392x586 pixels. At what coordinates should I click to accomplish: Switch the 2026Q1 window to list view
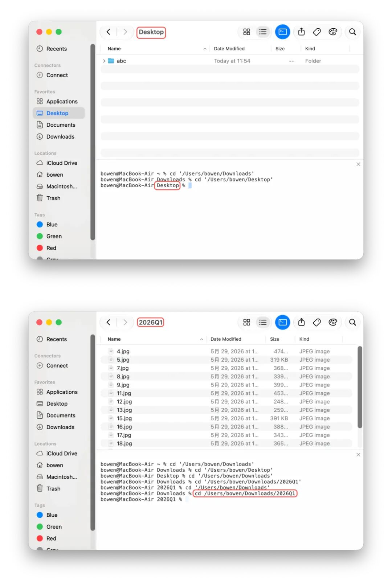(x=263, y=322)
